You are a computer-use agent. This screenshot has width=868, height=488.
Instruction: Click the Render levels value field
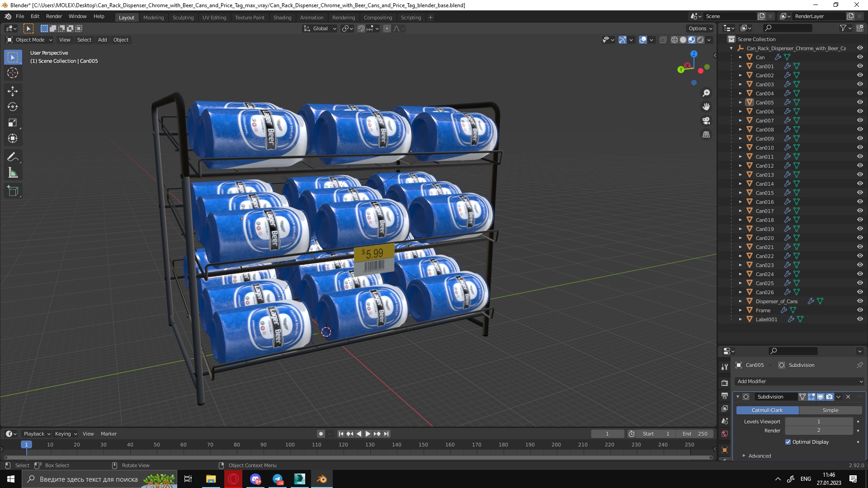tap(819, 431)
